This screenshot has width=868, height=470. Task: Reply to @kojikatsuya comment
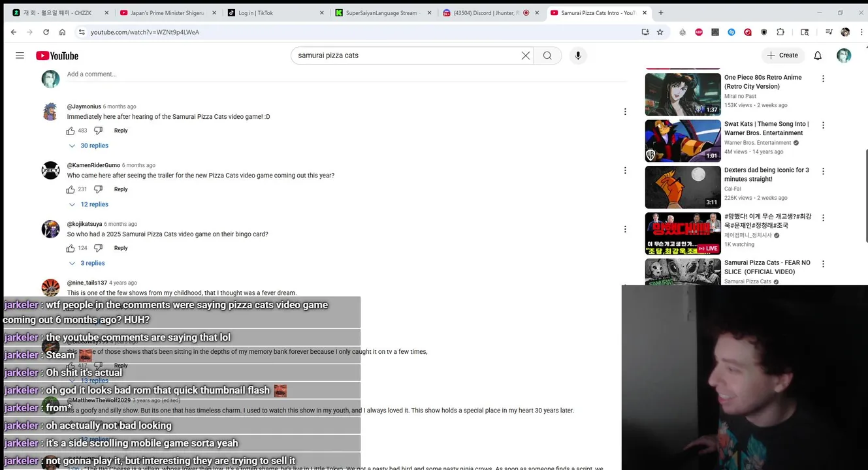[121, 248]
